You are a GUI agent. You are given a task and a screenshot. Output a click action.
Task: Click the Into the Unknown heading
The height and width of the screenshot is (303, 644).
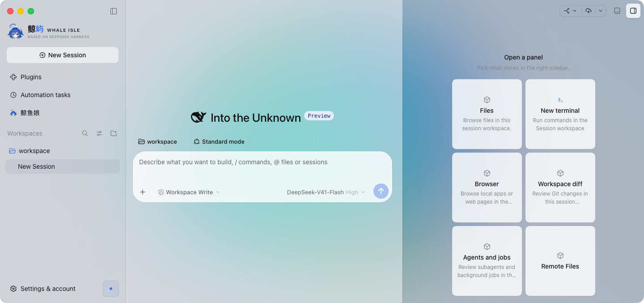[256, 118]
